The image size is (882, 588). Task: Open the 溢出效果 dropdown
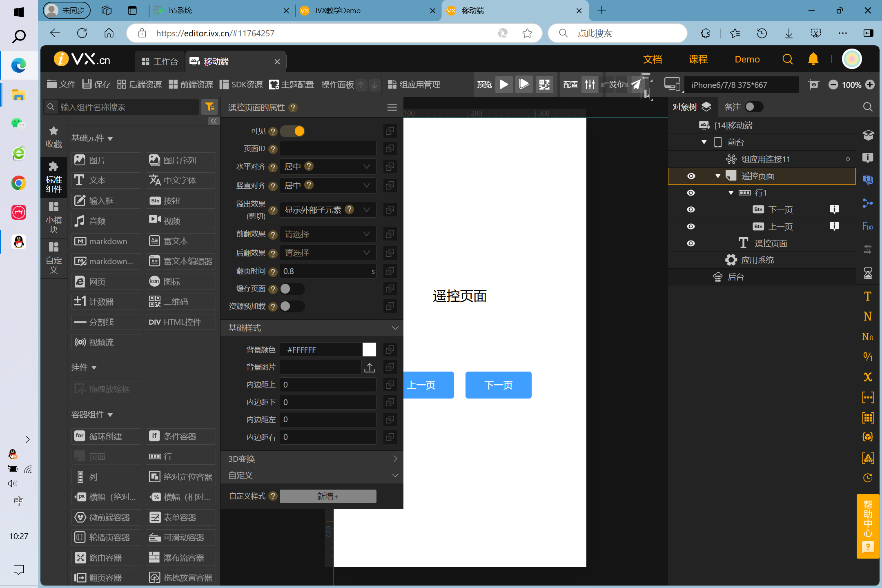[328, 210]
